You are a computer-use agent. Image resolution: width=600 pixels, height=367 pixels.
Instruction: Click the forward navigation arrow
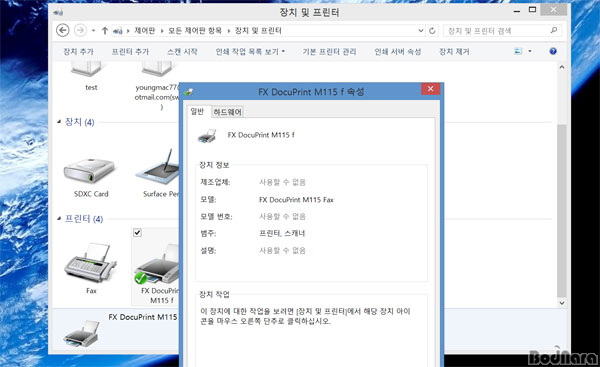pos(80,30)
